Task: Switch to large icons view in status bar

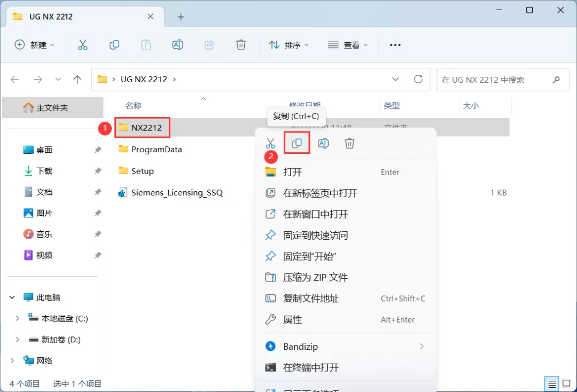Action: (x=567, y=384)
